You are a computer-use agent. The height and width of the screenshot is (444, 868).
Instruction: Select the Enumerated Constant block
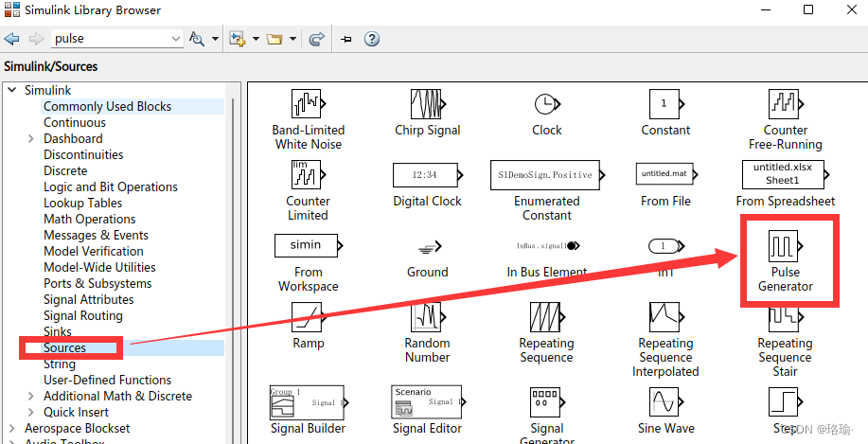coord(547,175)
